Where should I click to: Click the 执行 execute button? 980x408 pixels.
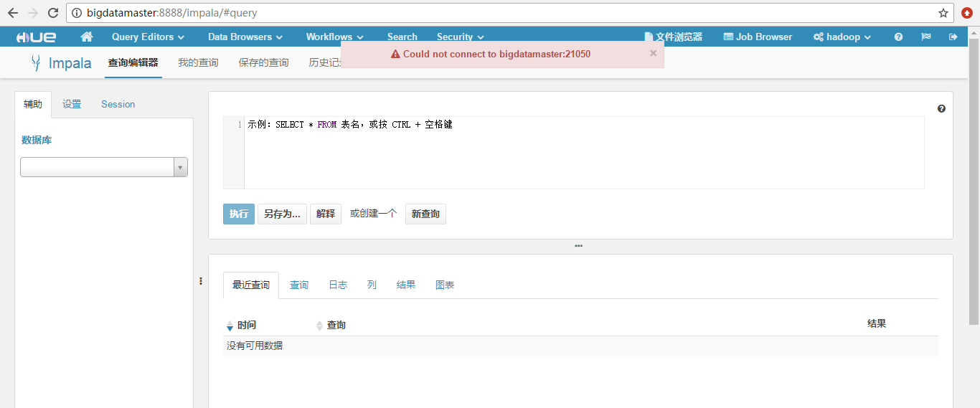pos(239,214)
